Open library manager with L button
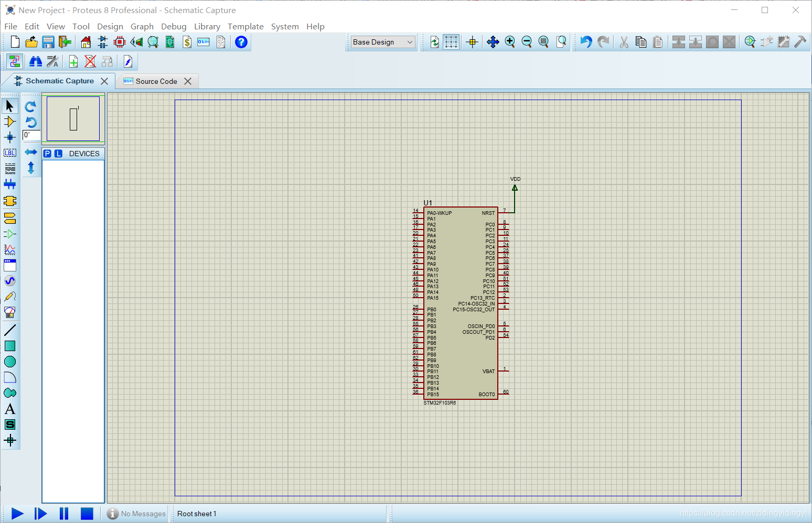 (58, 154)
